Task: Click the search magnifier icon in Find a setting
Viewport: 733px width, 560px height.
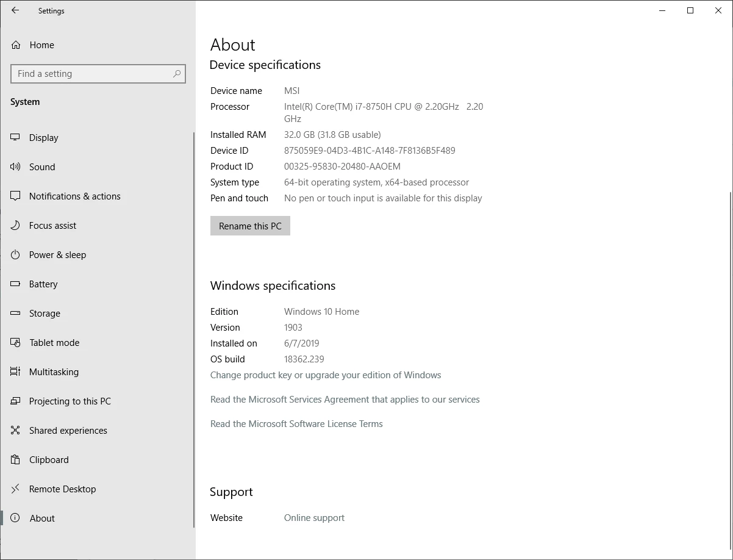Action: tap(177, 74)
